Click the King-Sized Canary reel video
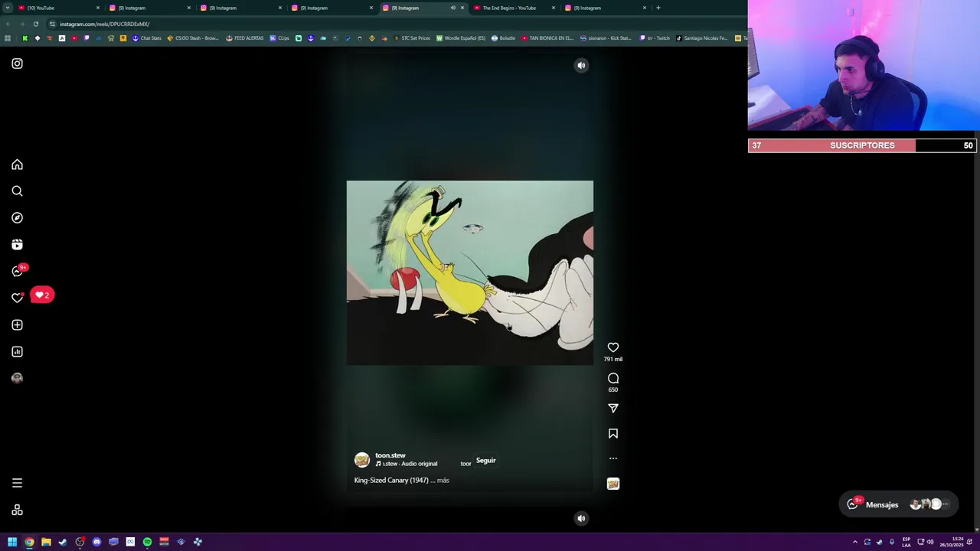The image size is (980, 551). 470,272
